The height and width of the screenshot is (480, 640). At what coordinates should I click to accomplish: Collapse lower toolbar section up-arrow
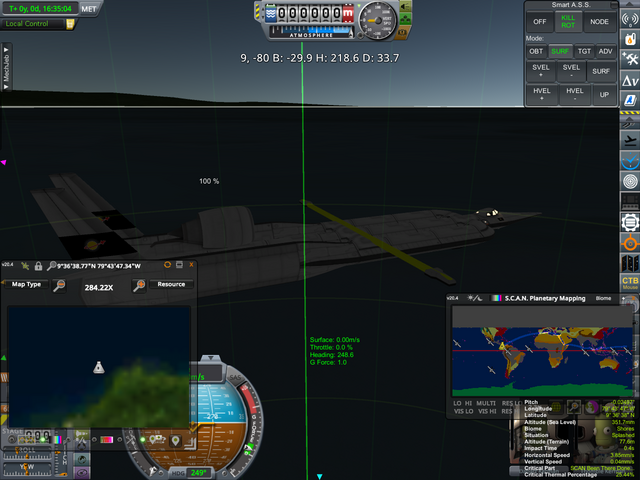(629, 119)
